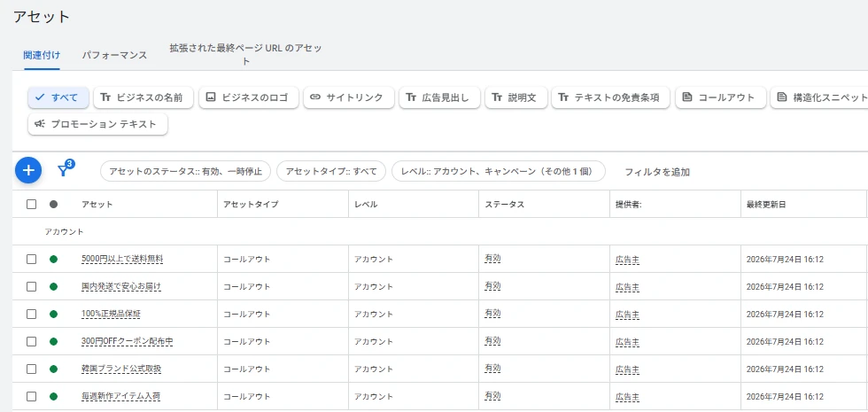Viewport: 868px width, 412px height.
Task: Click 広告主 in the 300円OFFクーポン配布中 row
Action: (627, 342)
